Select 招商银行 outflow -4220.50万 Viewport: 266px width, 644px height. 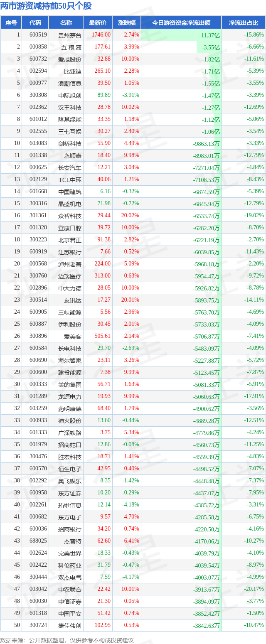click(207, 529)
